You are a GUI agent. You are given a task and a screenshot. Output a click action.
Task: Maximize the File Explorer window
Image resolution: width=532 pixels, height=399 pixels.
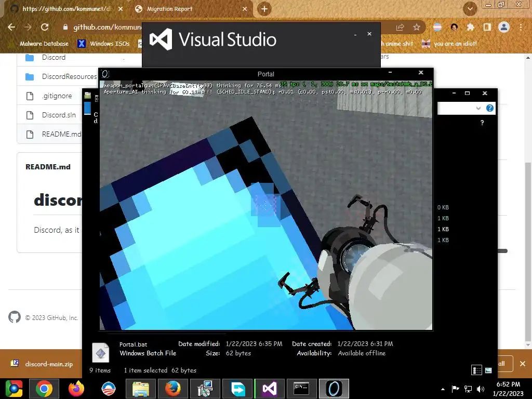click(x=467, y=93)
